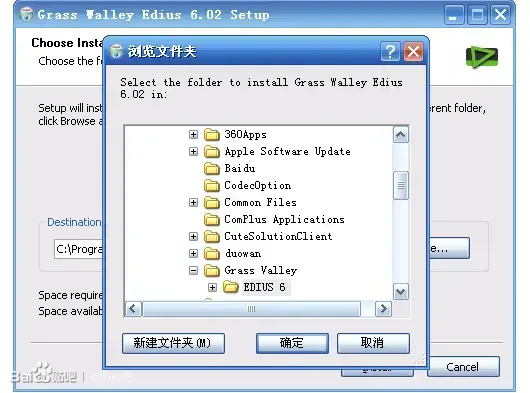Expand the Apple Software Update node
Viewport: 530px width, 393px height.
pos(193,151)
